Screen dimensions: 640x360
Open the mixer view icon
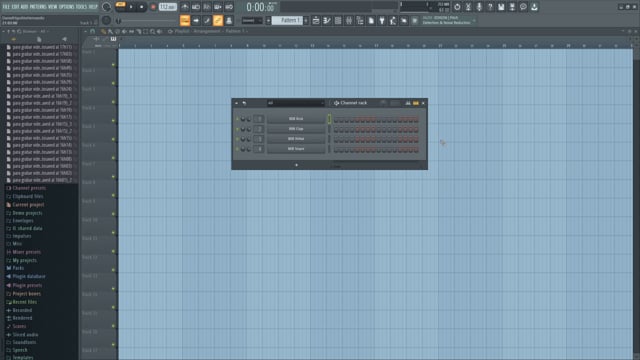[x=349, y=20]
